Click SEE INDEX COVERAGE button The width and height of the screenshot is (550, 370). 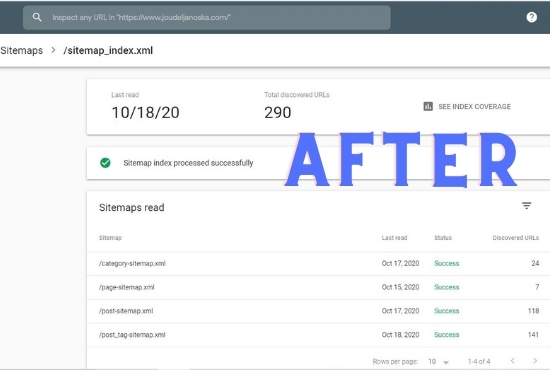[x=467, y=106]
